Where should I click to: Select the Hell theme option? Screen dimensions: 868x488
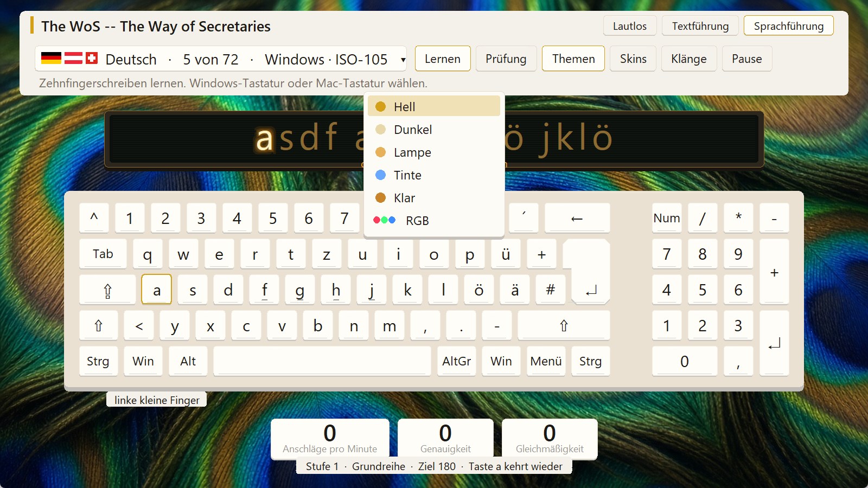pos(433,106)
